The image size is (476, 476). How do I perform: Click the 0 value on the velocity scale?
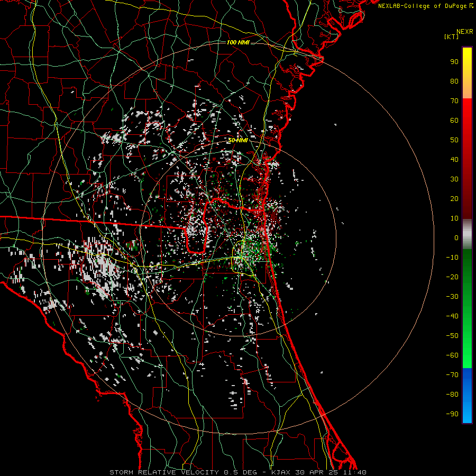[456, 237]
